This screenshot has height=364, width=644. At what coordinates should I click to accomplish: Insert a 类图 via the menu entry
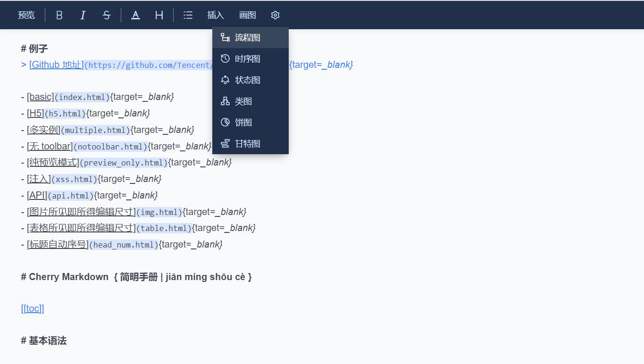(x=243, y=101)
